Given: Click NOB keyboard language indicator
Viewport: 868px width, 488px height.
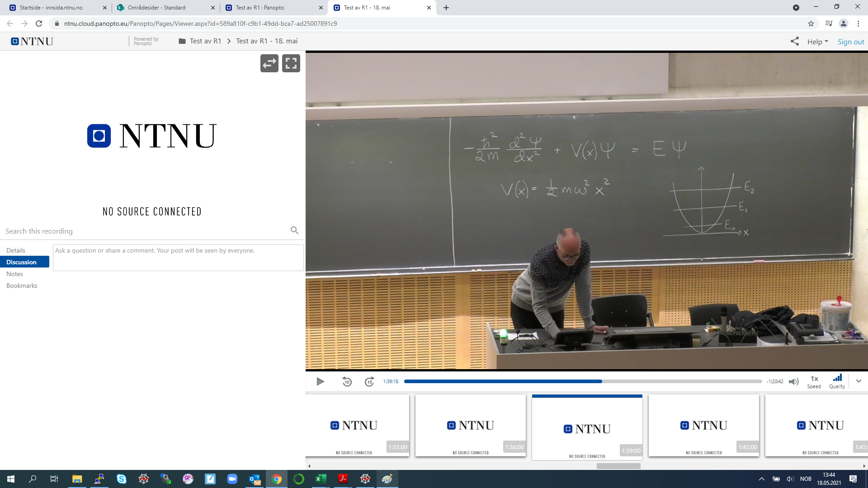Looking at the screenshot, I should pyautogui.click(x=806, y=479).
